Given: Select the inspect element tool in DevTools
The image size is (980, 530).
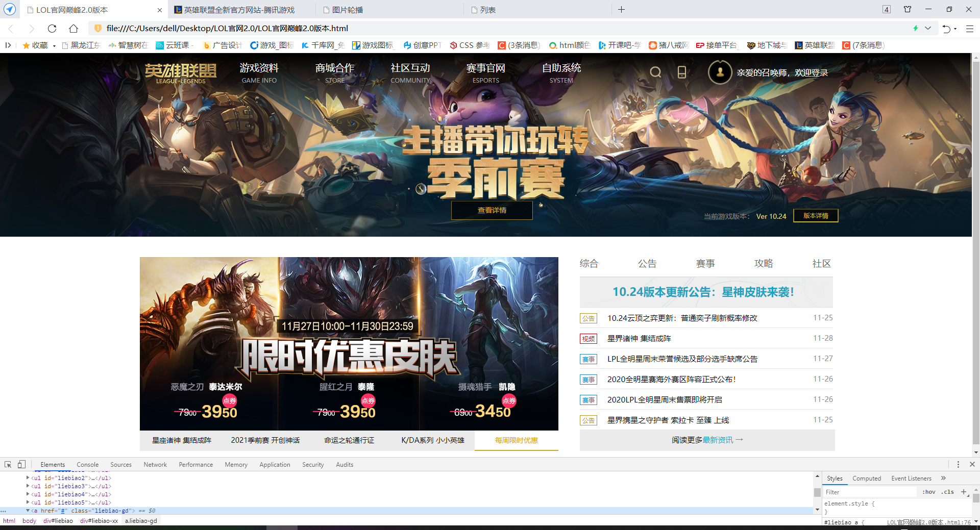Looking at the screenshot, I should pyautogui.click(x=7, y=464).
